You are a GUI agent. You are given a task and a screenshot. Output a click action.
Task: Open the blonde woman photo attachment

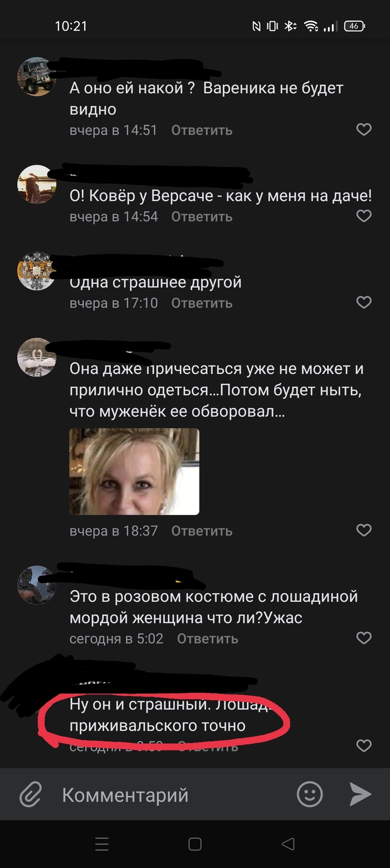pyautogui.click(x=134, y=471)
